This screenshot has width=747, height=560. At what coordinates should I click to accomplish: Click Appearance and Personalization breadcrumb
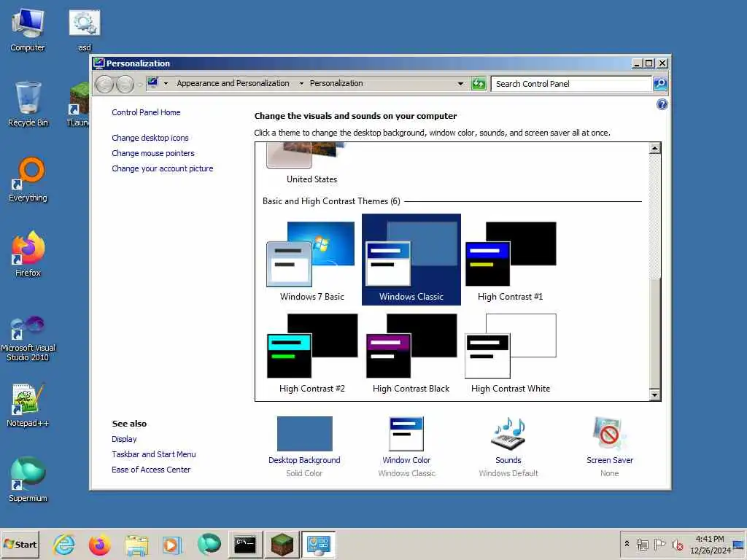(233, 83)
